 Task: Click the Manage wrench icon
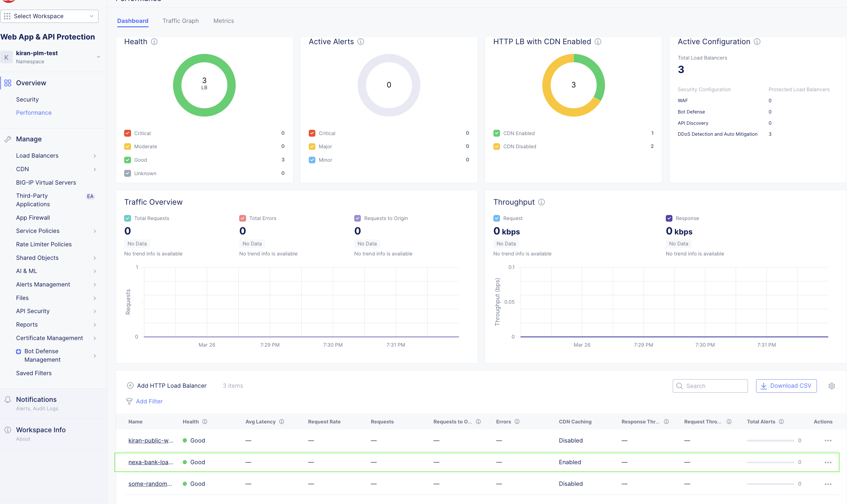tap(8, 139)
